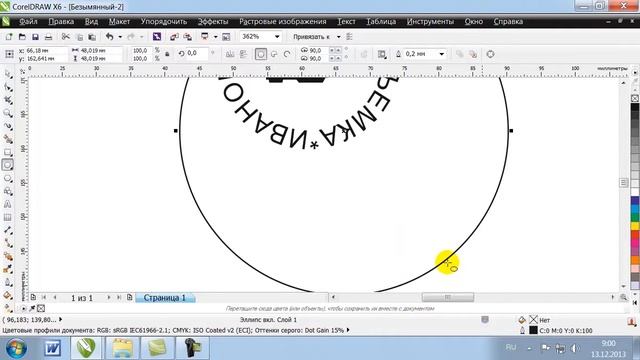Open the Упорядочить menu
The image size is (640, 360).
[x=164, y=22]
